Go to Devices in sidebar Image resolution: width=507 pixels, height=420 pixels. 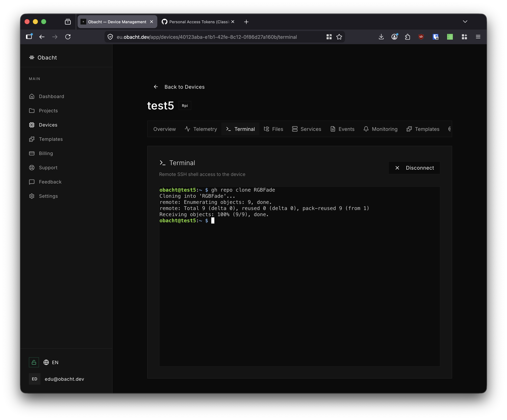point(43,125)
